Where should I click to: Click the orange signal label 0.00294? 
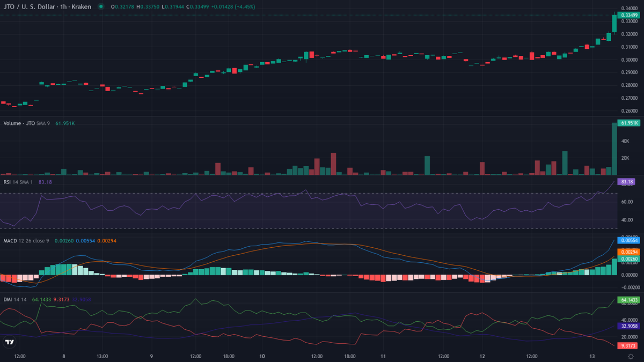628,252
